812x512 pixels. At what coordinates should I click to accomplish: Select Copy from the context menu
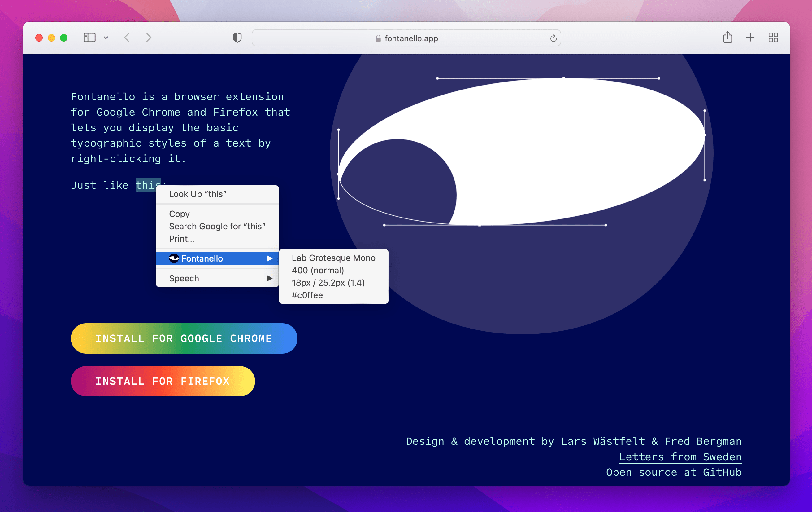click(x=179, y=214)
